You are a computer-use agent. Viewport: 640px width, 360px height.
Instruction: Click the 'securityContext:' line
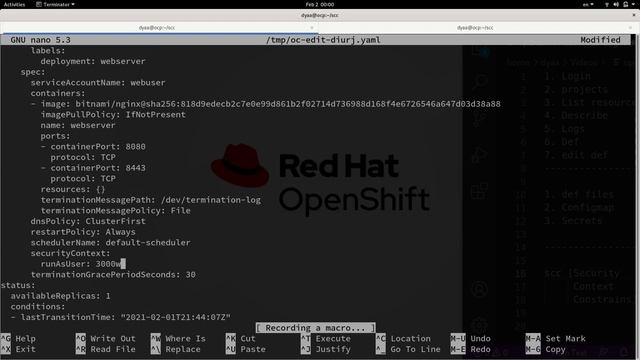(70, 253)
